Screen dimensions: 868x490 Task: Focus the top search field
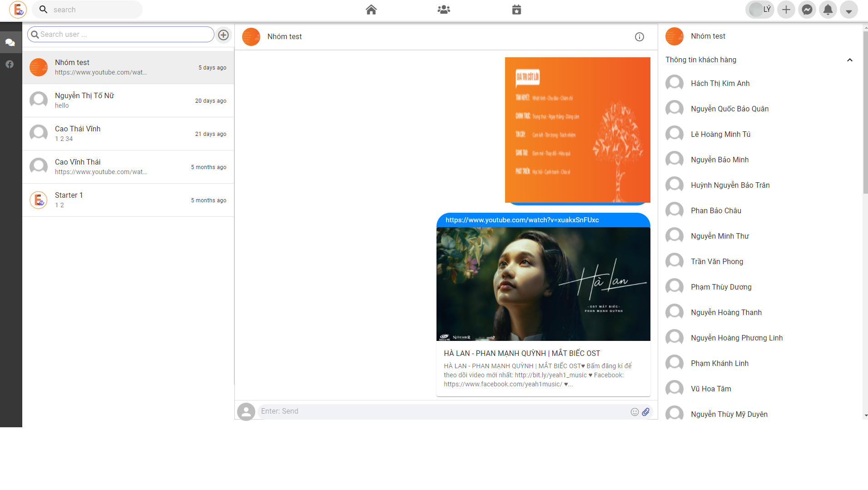point(87,10)
